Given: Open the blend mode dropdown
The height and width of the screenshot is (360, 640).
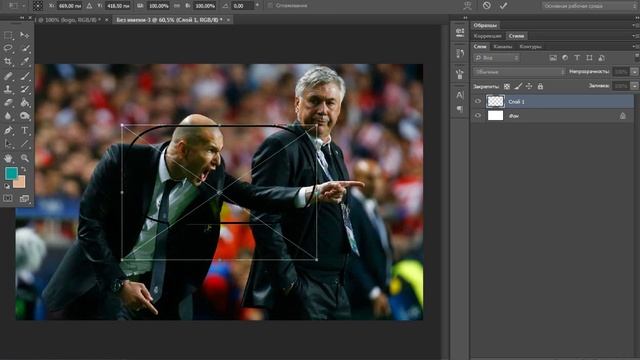Looking at the screenshot, I should [519, 72].
